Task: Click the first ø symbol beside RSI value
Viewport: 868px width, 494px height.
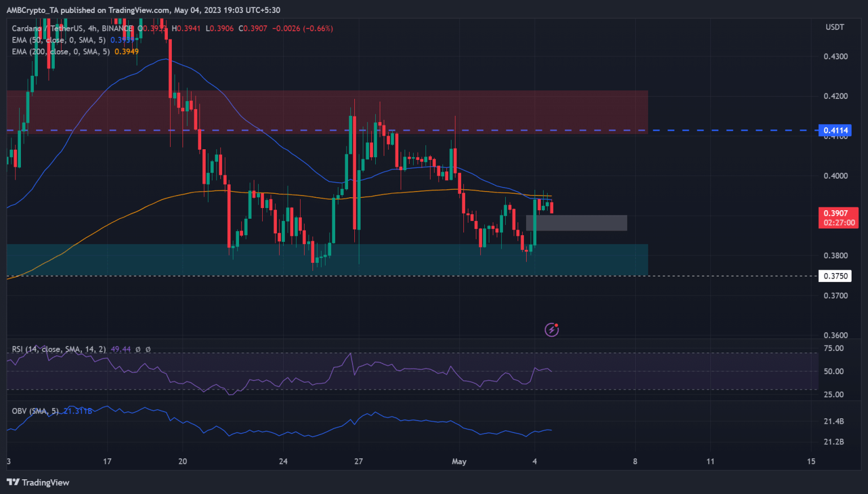Action: coord(138,349)
